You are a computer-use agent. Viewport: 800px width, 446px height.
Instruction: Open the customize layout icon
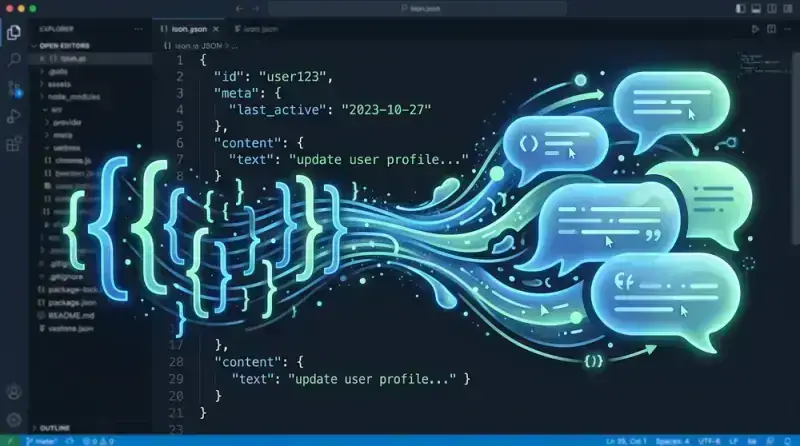click(788, 9)
